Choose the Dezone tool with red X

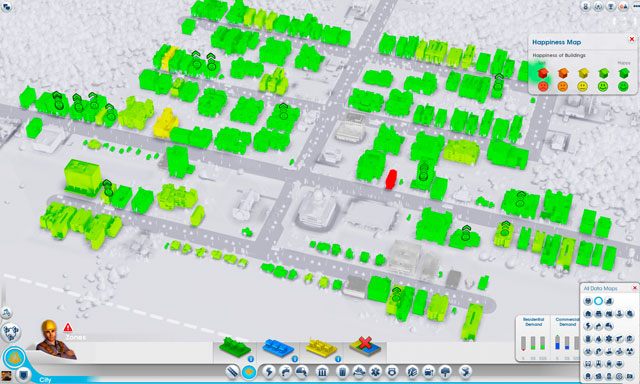365,346
